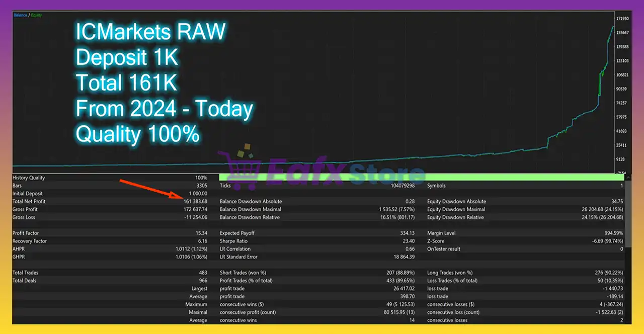The height and width of the screenshot is (334, 644).
Task: Select the Total Net Profit value 161 383.68
Action: point(195,201)
